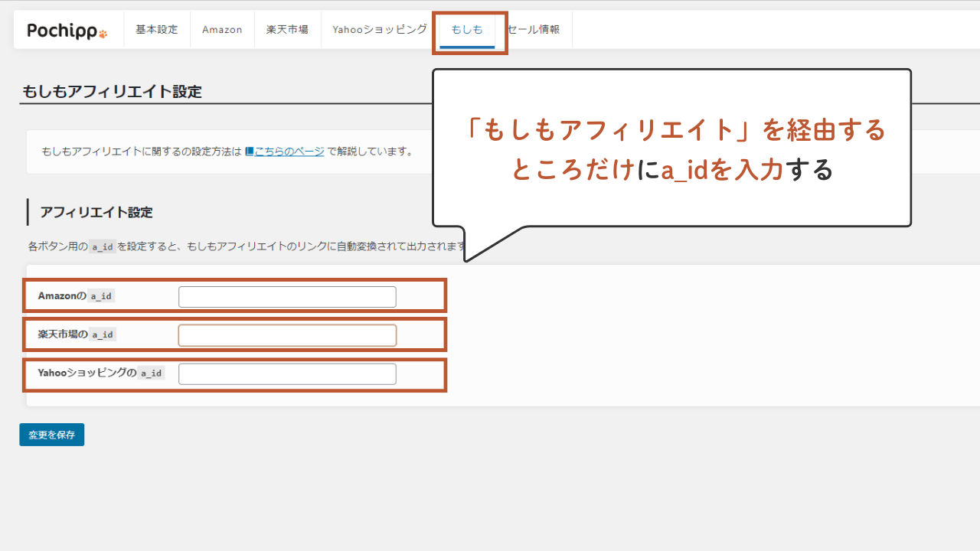Go to the Yahooショッピング tab
The image size is (980, 551).
[x=380, y=30]
